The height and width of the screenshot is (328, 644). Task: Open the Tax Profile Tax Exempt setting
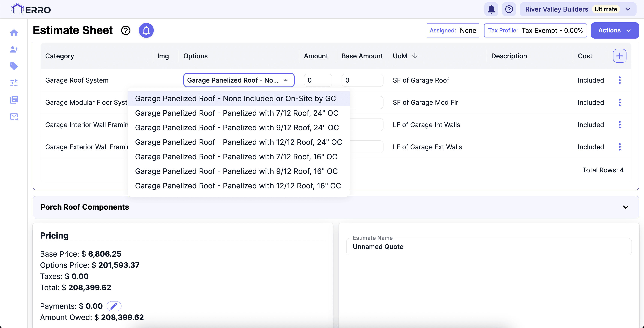(536, 30)
